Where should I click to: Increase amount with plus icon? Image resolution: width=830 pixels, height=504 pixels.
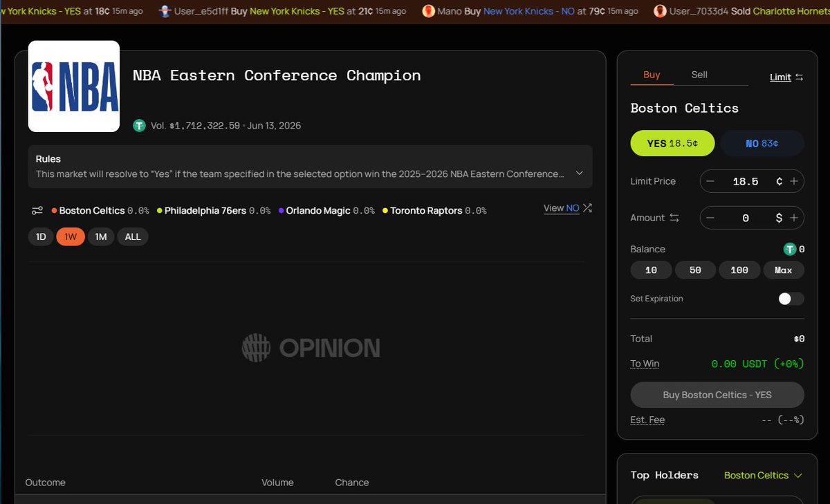pos(794,218)
